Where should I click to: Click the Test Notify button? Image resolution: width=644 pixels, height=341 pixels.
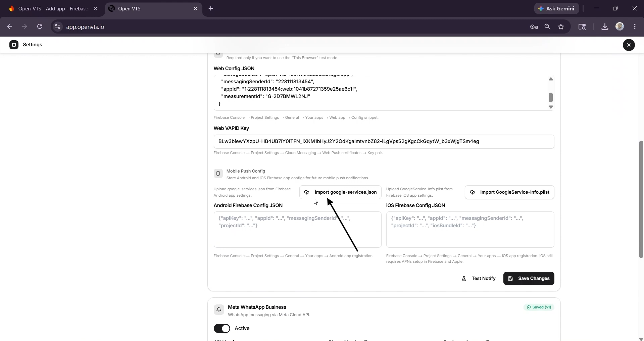[x=479, y=278]
